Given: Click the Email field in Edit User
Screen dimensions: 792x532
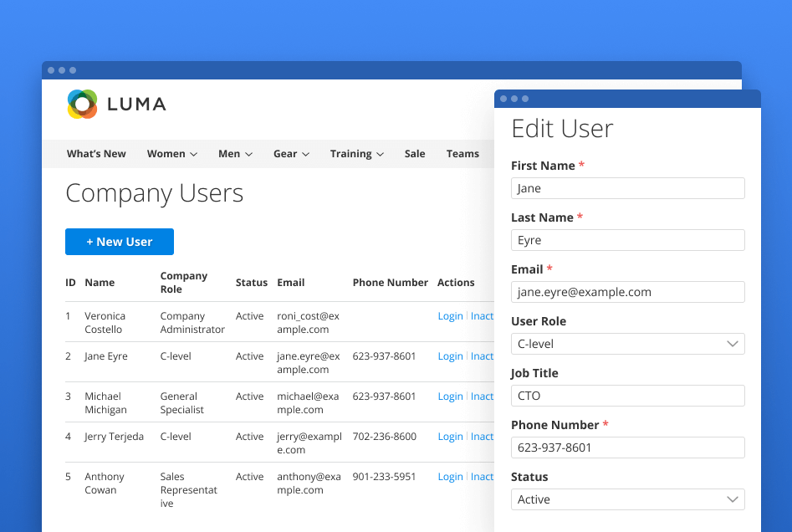Looking at the screenshot, I should [627, 292].
